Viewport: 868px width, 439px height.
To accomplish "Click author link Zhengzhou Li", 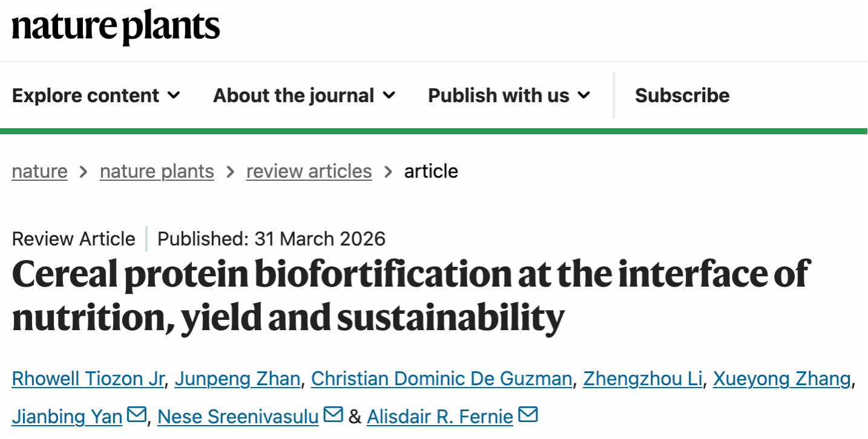I will (642, 379).
